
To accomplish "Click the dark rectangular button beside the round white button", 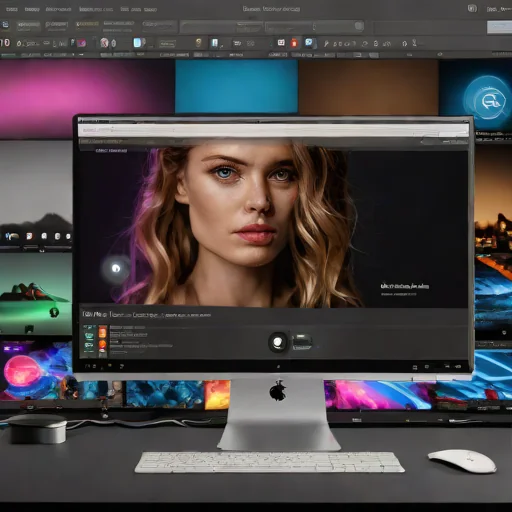I will [302, 342].
